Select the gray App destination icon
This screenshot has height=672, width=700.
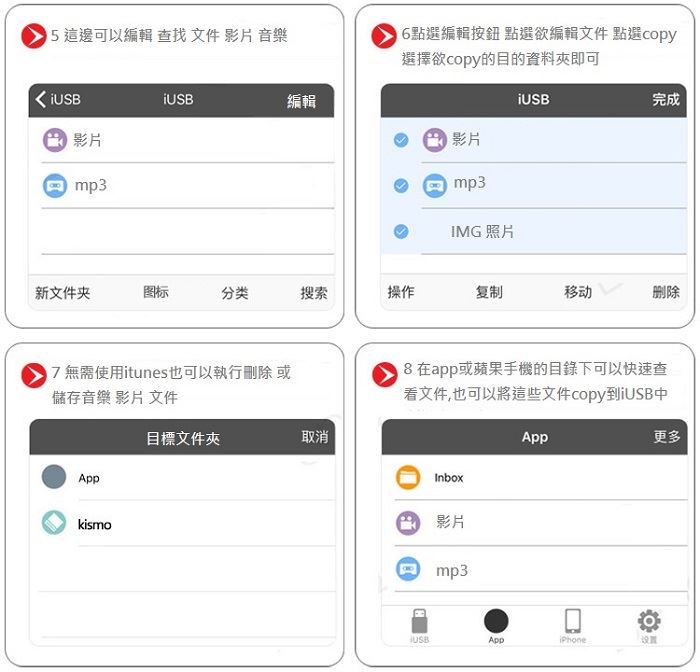[54, 476]
